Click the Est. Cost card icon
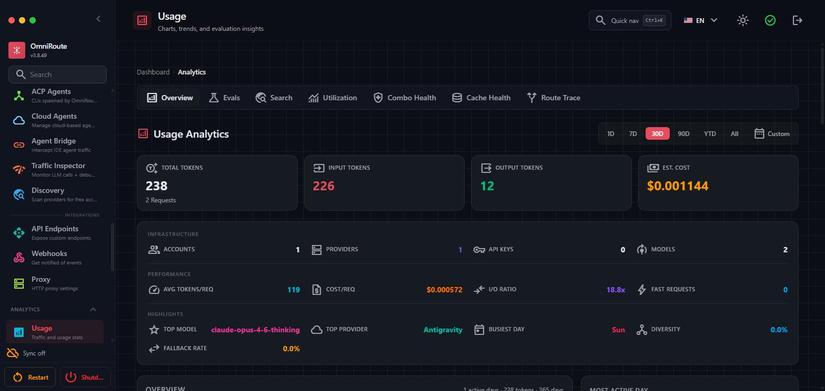The image size is (825, 391). click(653, 168)
